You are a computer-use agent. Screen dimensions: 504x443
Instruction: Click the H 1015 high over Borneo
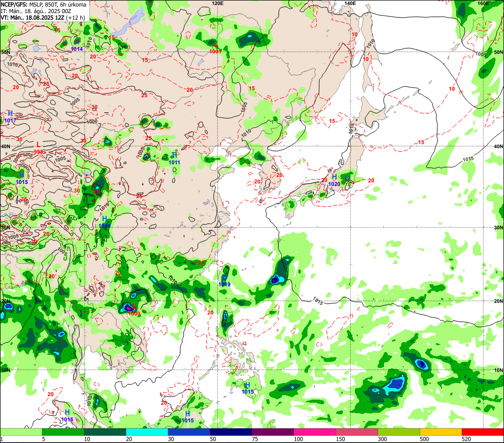(187, 417)
